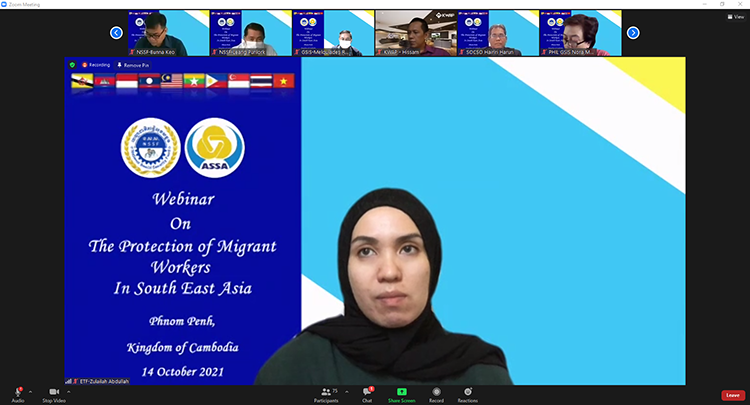750x405 pixels.
Task: Show next participants with right arrow
Action: tap(632, 33)
